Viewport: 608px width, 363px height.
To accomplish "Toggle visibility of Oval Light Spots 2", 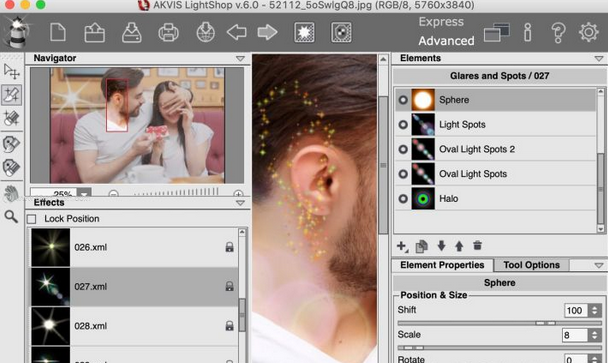I will click(403, 149).
